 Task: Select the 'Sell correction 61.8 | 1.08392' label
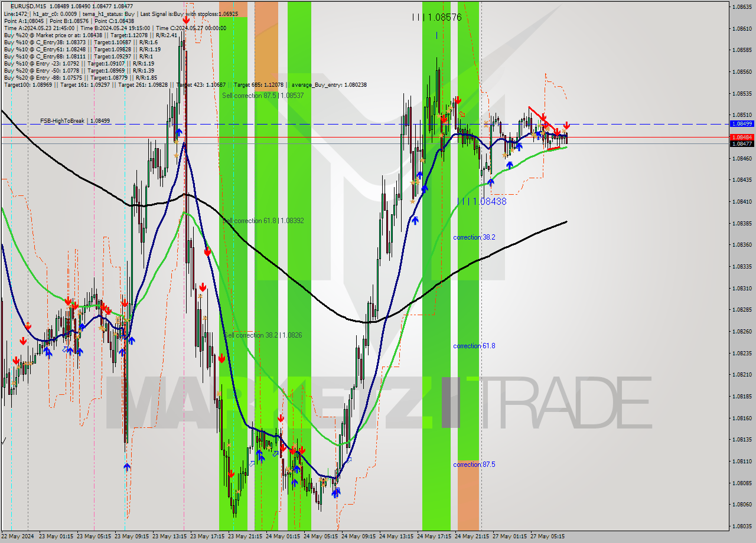263,220
